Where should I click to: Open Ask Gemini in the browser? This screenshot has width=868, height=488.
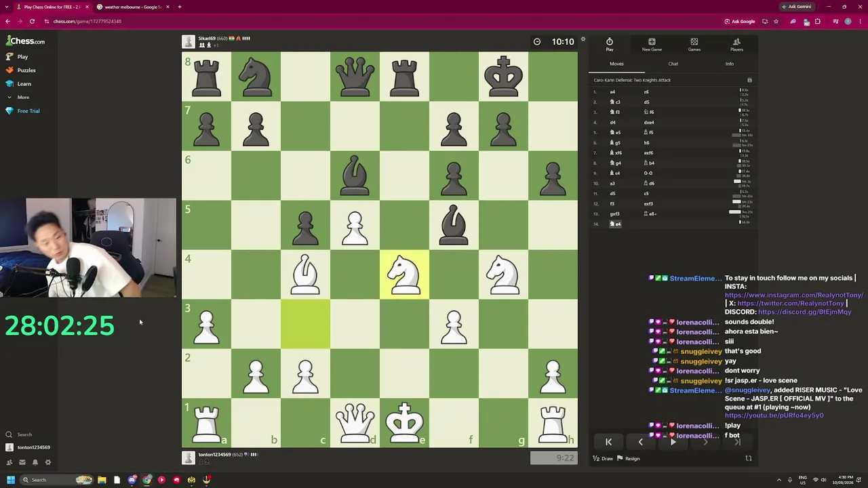pos(796,7)
